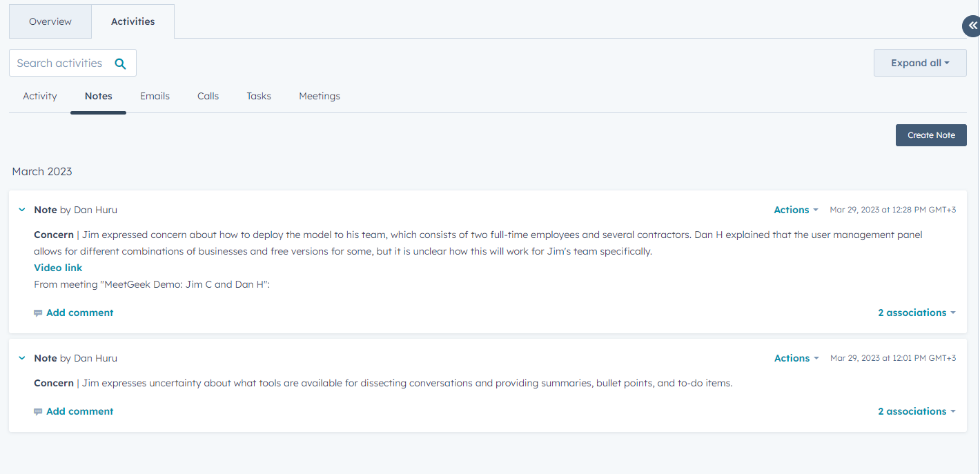Collapse the second note using its chevron
This screenshot has height=474, width=980.
click(21, 357)
